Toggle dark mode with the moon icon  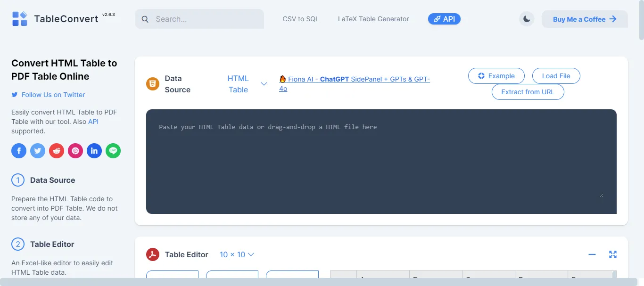point(527,19)
